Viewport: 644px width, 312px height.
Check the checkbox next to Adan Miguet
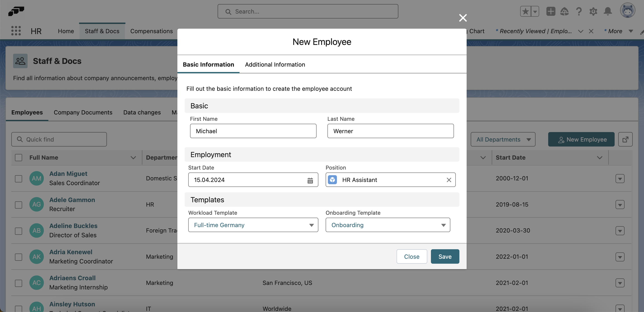(x=19, y=179)
